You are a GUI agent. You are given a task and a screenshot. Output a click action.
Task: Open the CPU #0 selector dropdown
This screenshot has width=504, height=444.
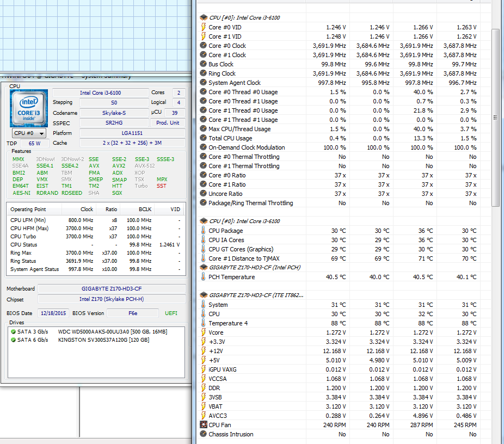click(x=29, y=133)
